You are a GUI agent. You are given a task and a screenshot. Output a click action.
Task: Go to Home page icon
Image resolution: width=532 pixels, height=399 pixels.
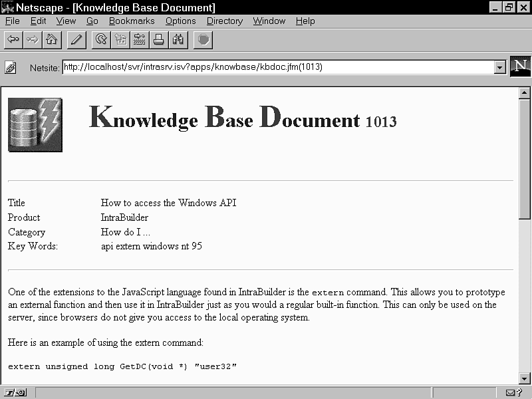pos(51,40)
